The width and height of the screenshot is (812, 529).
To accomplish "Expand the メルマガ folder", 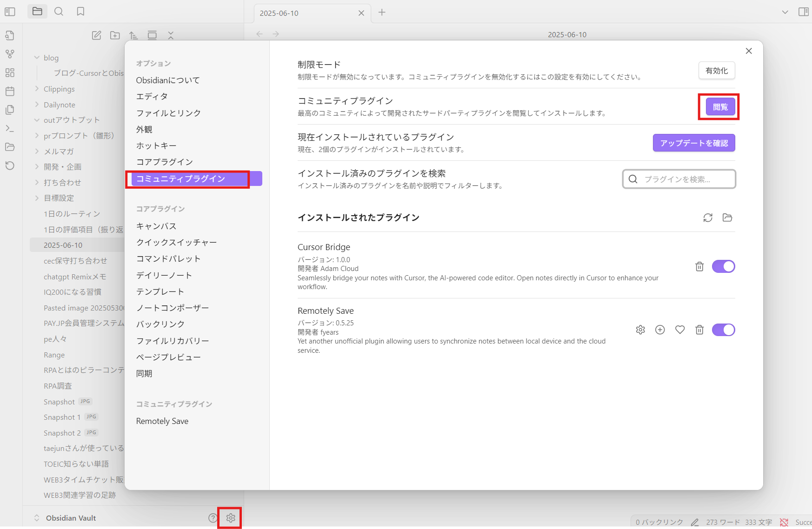I will click(37, 151).
